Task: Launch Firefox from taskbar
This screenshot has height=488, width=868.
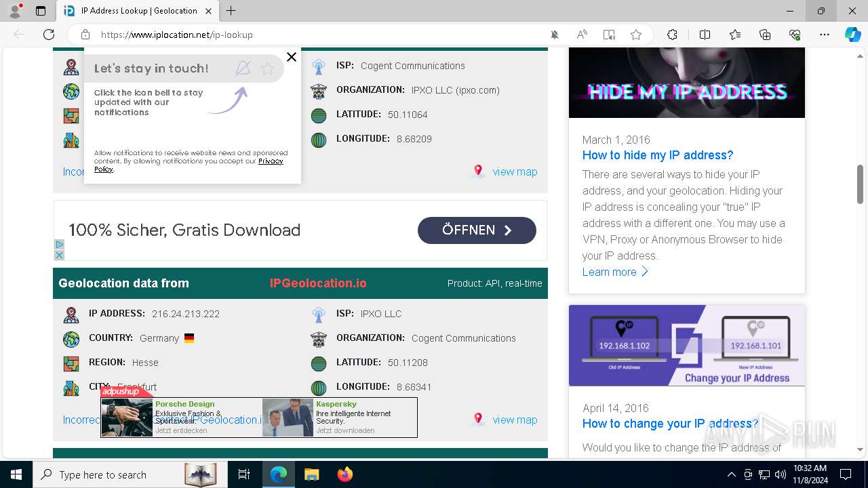Action: 345,474
